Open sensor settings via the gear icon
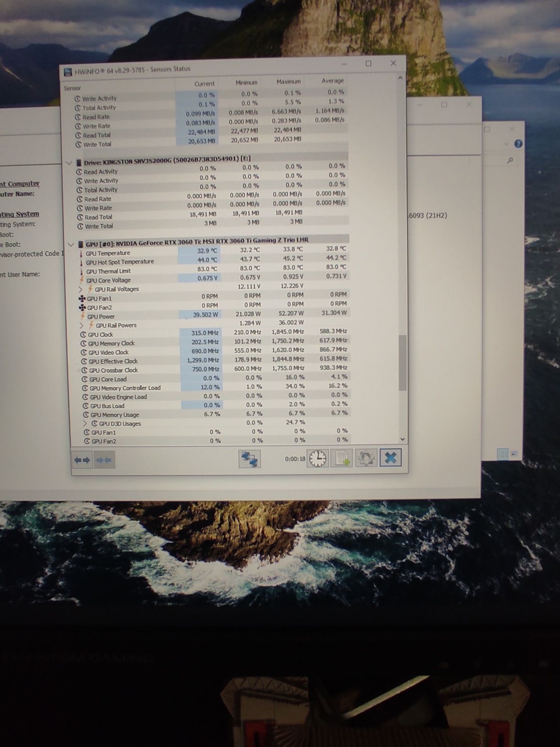The image size is (560, 747). 366,458
